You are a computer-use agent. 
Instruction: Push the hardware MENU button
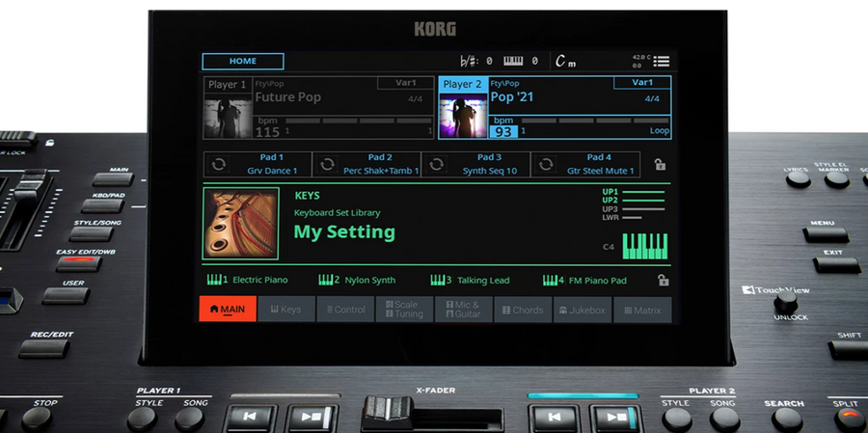[x=826, y=234]
